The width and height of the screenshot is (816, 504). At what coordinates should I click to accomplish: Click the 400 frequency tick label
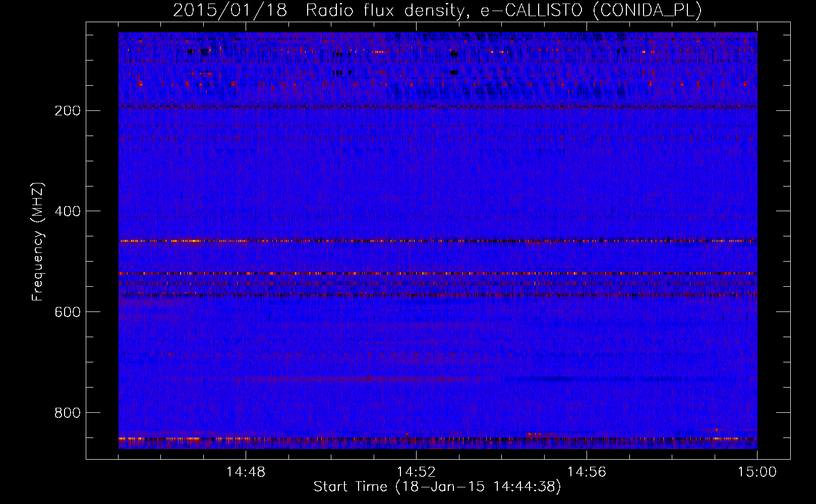click(67, 211)
